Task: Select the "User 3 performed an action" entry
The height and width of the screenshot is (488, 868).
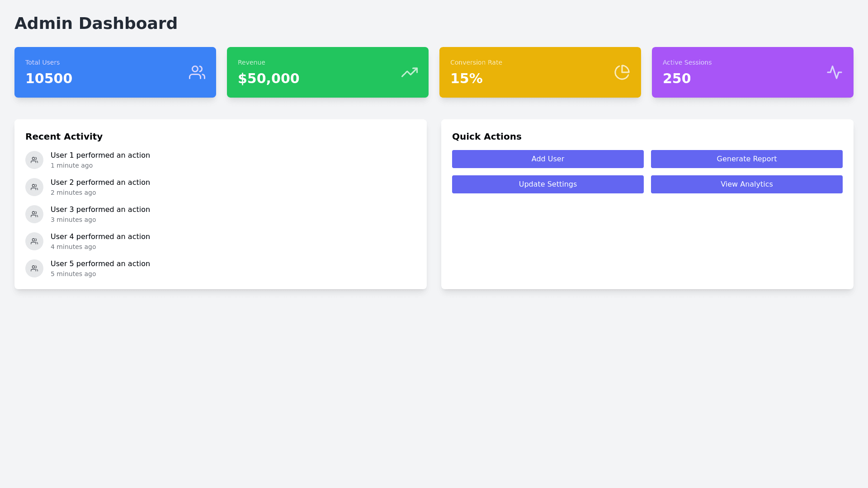Action: coord(100,210)
